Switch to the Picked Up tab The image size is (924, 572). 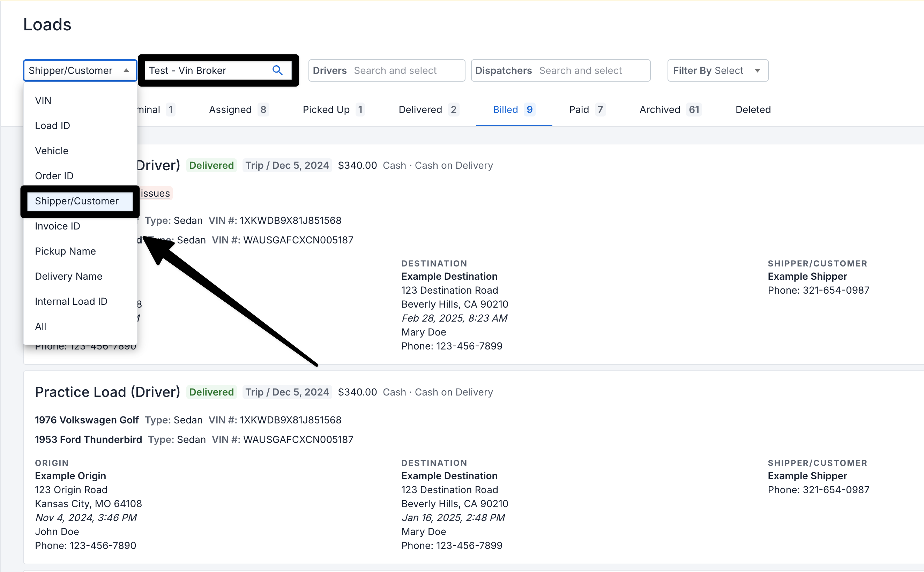coord(333,110)
